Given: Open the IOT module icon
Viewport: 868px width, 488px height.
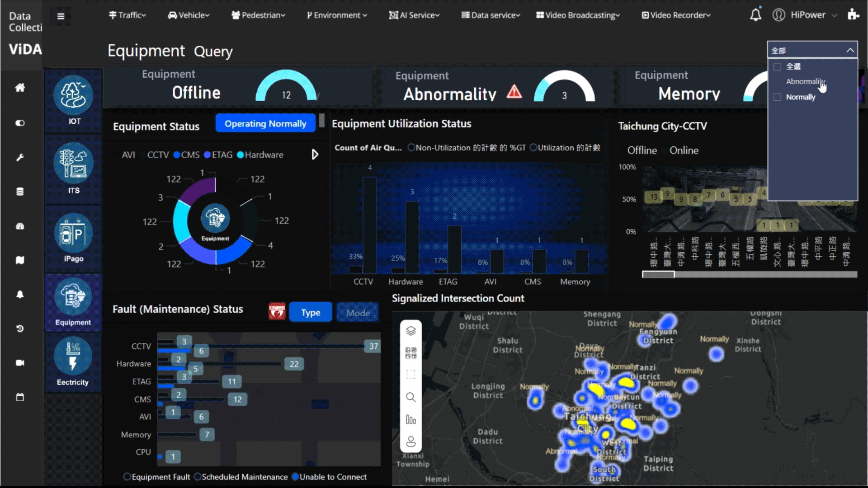Looking at the screenshot, I should [x=73, y=95].
